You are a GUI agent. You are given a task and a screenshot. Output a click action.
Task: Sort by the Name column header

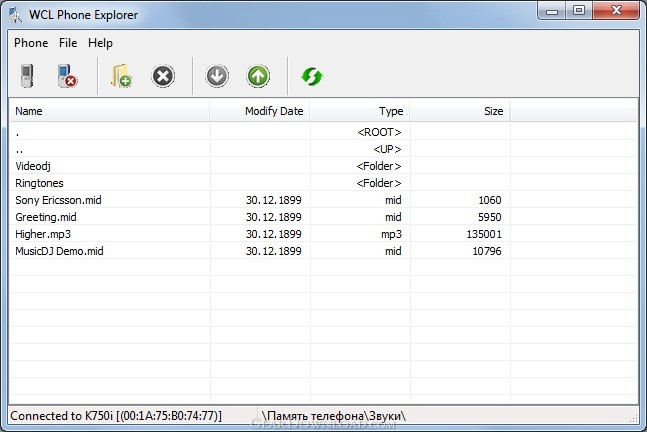(x=109, y=111)
